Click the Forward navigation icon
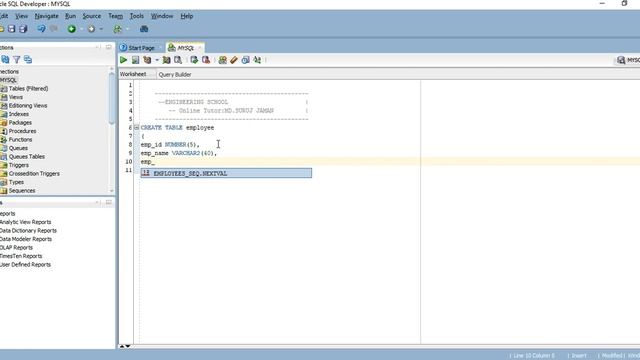 (x=91, y=29)
